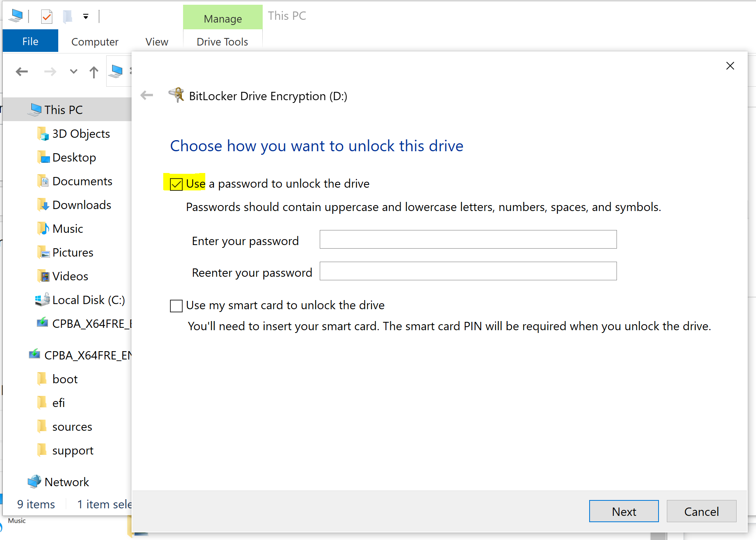Click the Explorer back navigation arrow
This screenshot has width=756, height=540.
(x=22, y=72)
